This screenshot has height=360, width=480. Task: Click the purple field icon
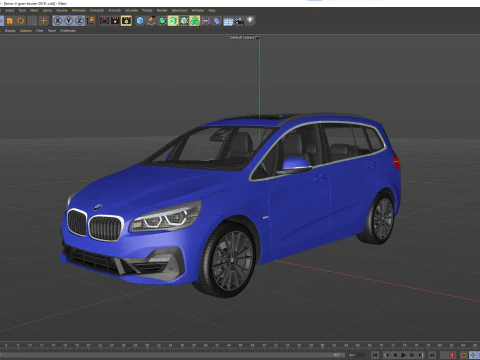(x=206, y=21)
